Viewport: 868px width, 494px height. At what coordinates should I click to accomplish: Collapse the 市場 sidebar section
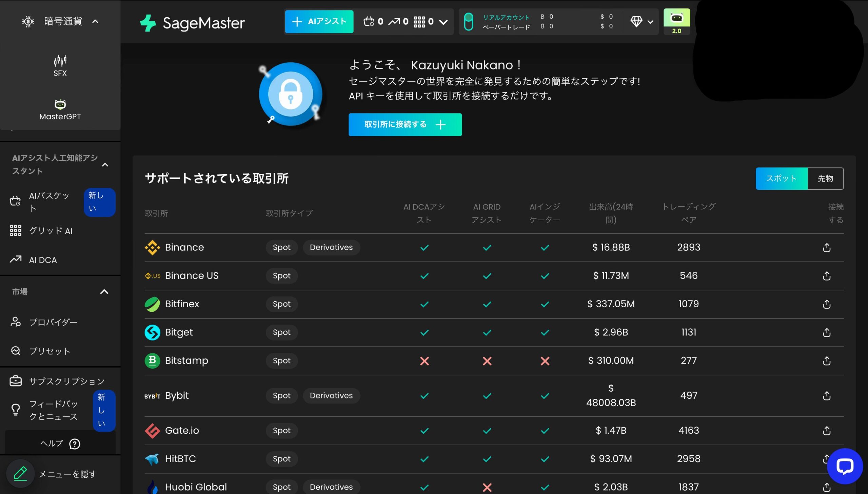click(x=104, y=292)
